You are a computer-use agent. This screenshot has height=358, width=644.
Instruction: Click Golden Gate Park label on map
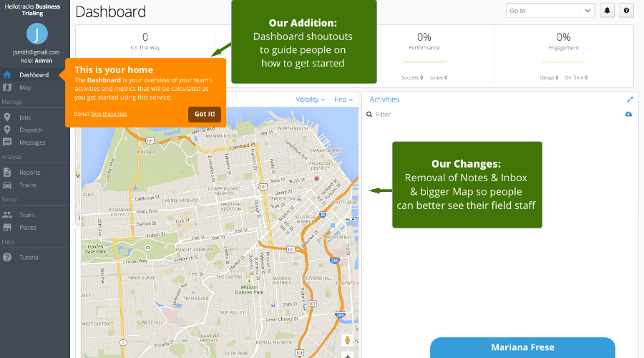coord(95,249)
